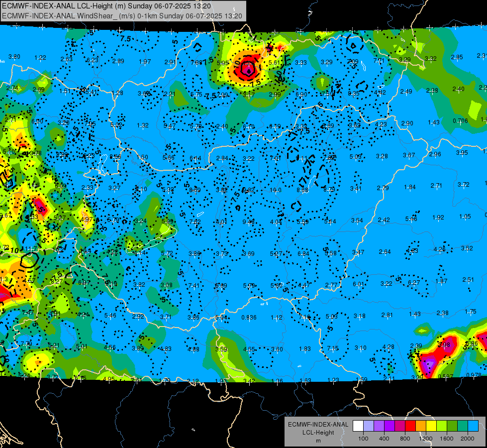Click the grid value 3.47
487x448 pixels.
358,252
